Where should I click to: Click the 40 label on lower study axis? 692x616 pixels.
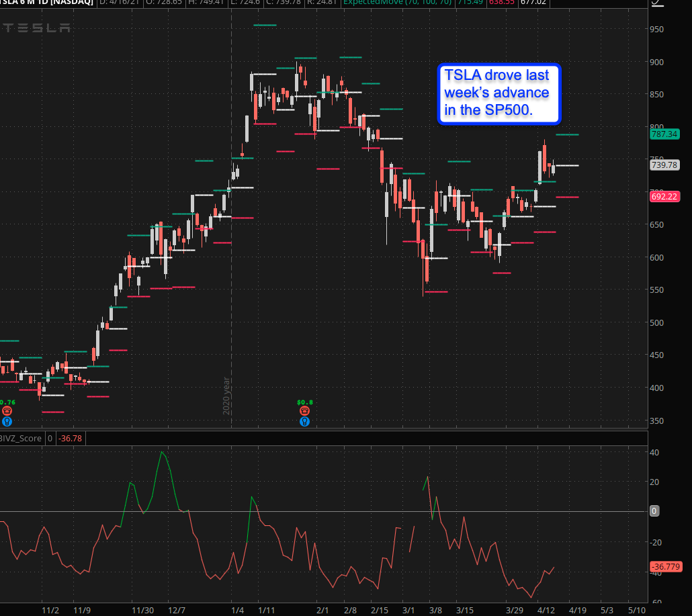(654, 452)
